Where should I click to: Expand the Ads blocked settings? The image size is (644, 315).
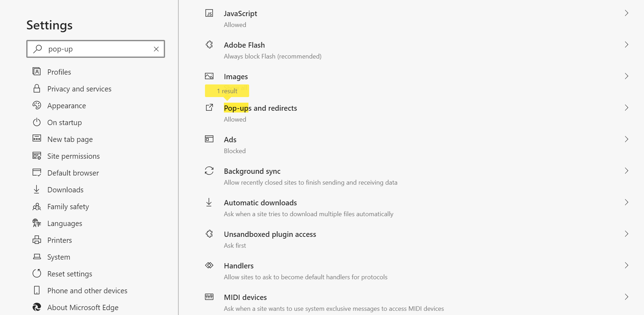point(627,139)
